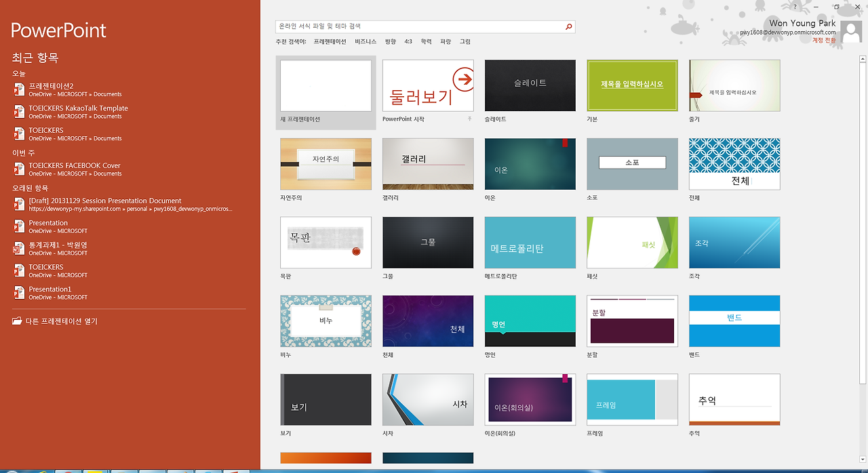
Task: Choose the 패싯 green theme thumbnail
Action: 632,243
